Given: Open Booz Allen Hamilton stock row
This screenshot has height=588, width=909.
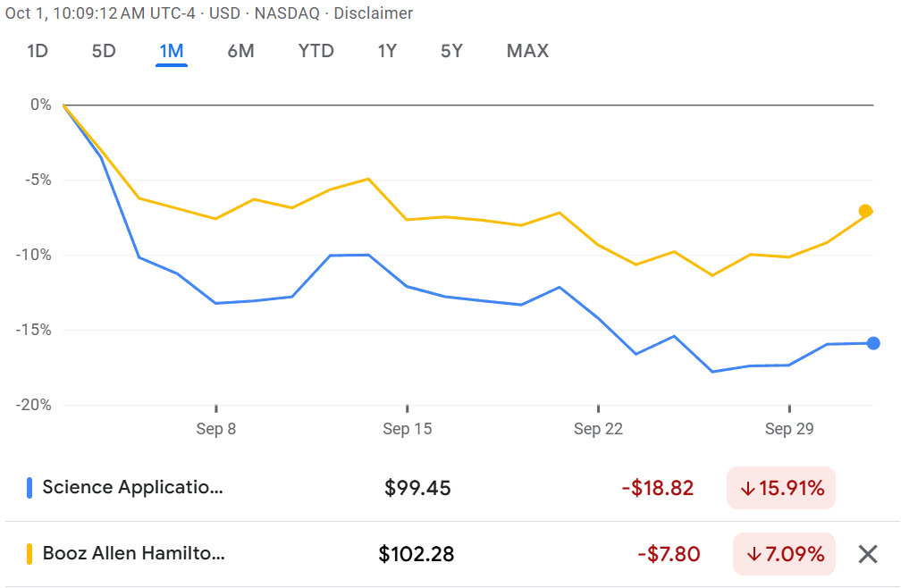Looking at the screenshot, I should coord(133,554).
